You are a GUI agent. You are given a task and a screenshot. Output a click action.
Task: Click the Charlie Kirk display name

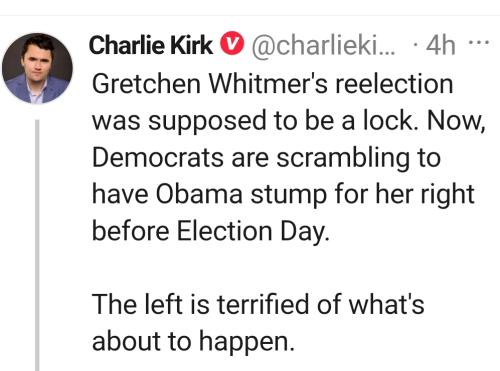(151, 45)
